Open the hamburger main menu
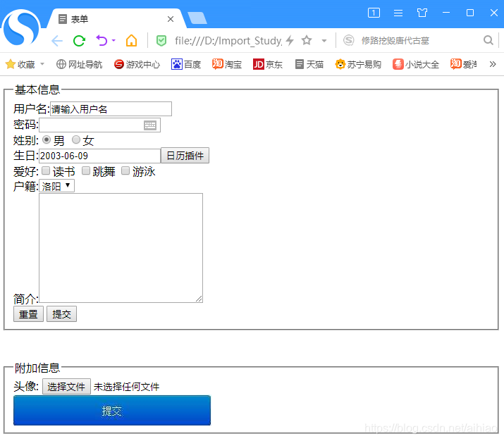504x441 pixels. [x=398, y=13]
